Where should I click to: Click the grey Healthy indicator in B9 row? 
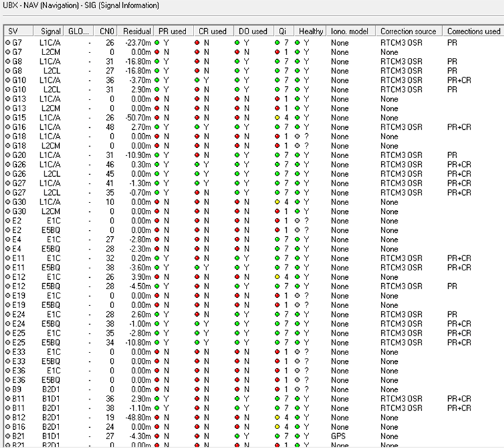point(298,389)
